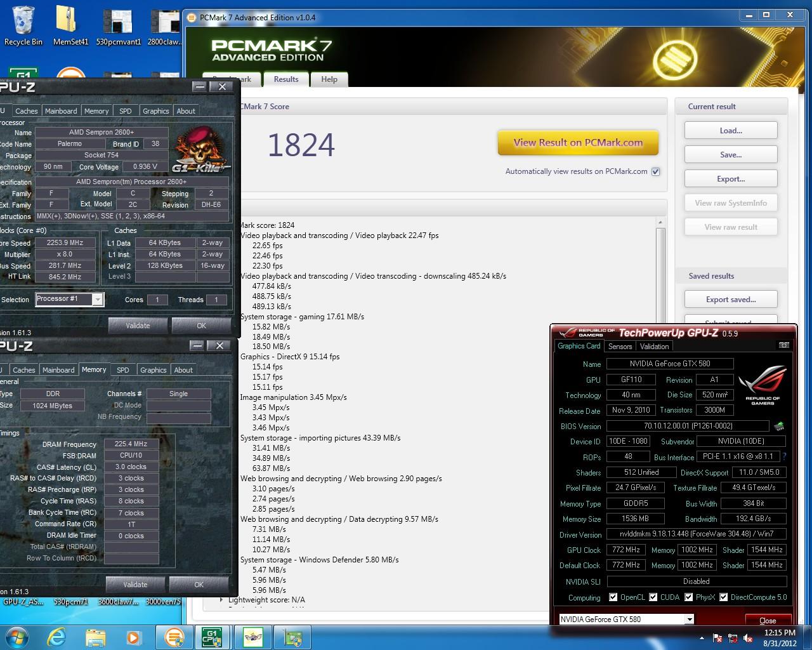812x650 pixels.
Task: Click the muted volume tray icon
Action: (x=748, y=638)
